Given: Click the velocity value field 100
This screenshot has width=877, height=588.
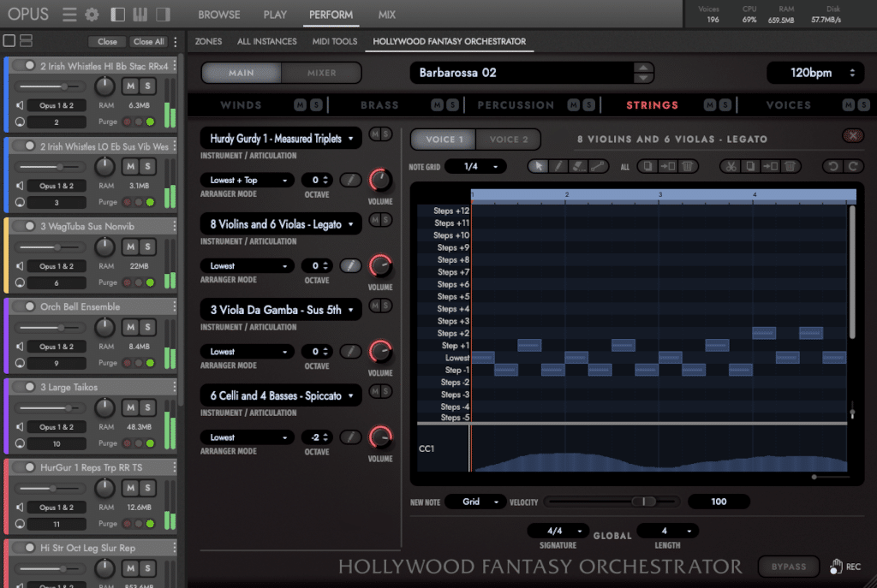Looking at the screenshot, I should (x=719, y=502).
